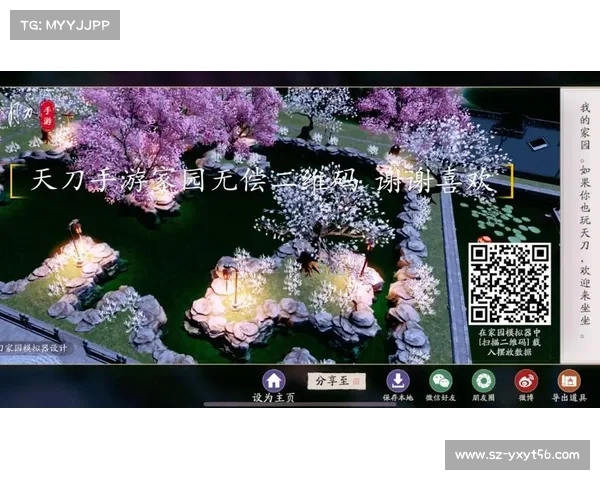Click the QR code image

[x=509, y=283]
